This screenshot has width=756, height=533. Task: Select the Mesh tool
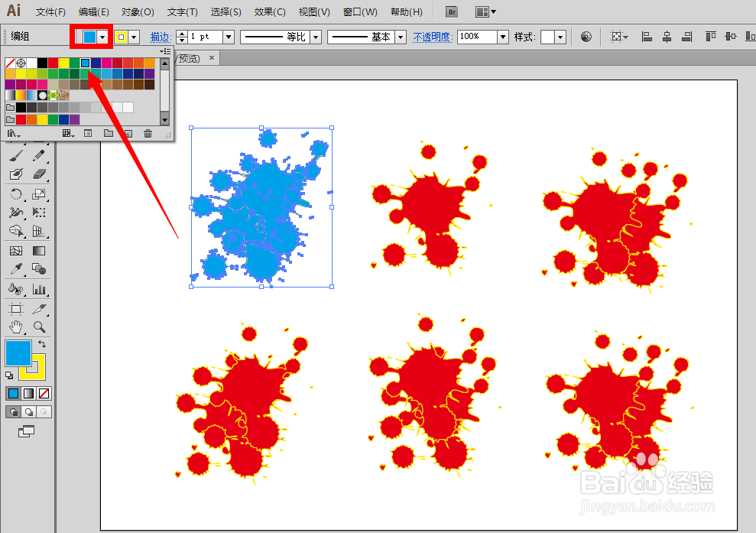click(x=16, y=251)
